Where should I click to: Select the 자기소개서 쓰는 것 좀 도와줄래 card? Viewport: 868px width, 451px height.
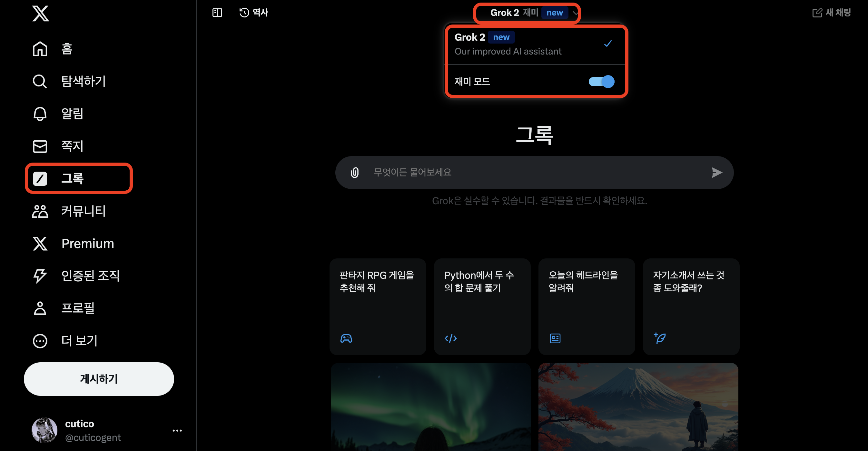(691, 307)
